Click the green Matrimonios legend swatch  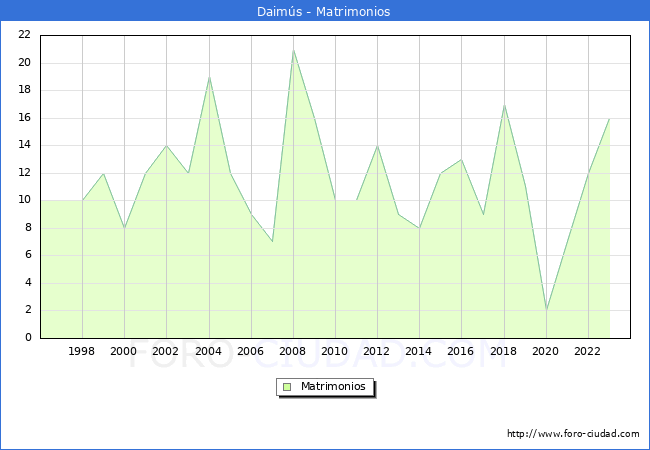click(x=287, y=387)
